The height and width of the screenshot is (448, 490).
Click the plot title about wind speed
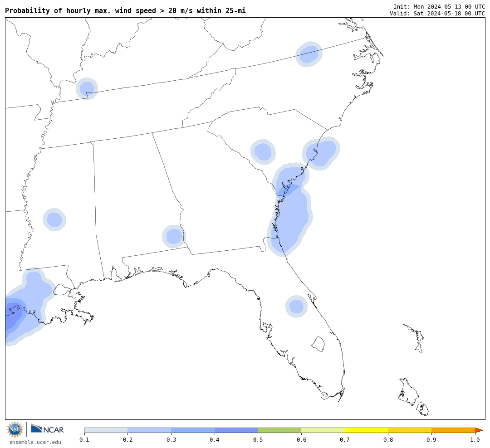(125, 10)
